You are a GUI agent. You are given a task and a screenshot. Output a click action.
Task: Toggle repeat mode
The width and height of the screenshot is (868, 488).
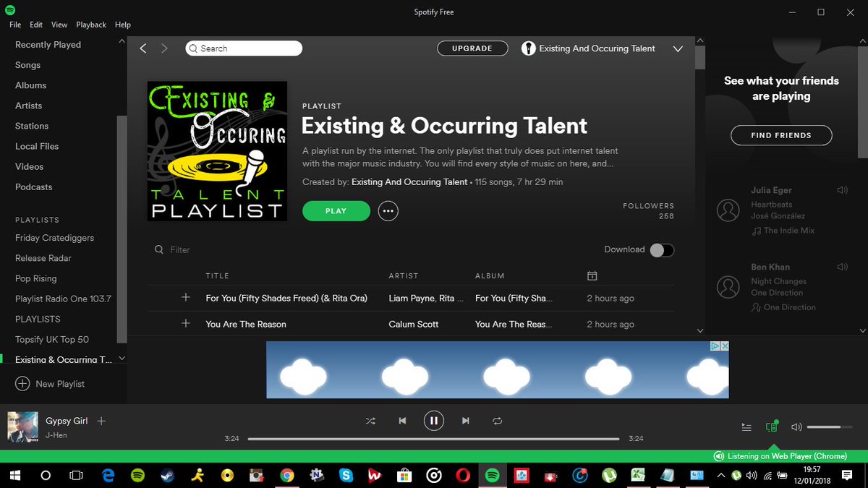(x=497, y=421)
